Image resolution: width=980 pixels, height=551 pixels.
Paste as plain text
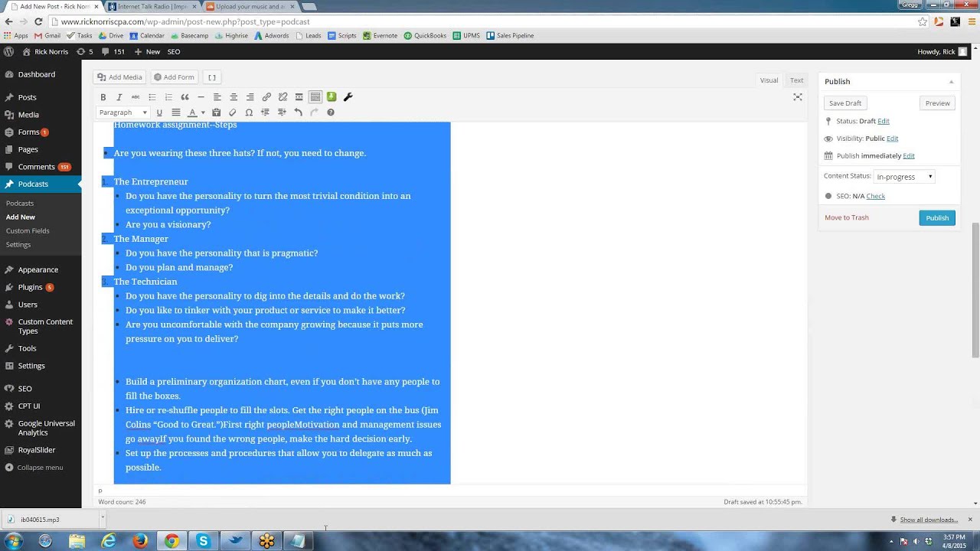point(216,112)
